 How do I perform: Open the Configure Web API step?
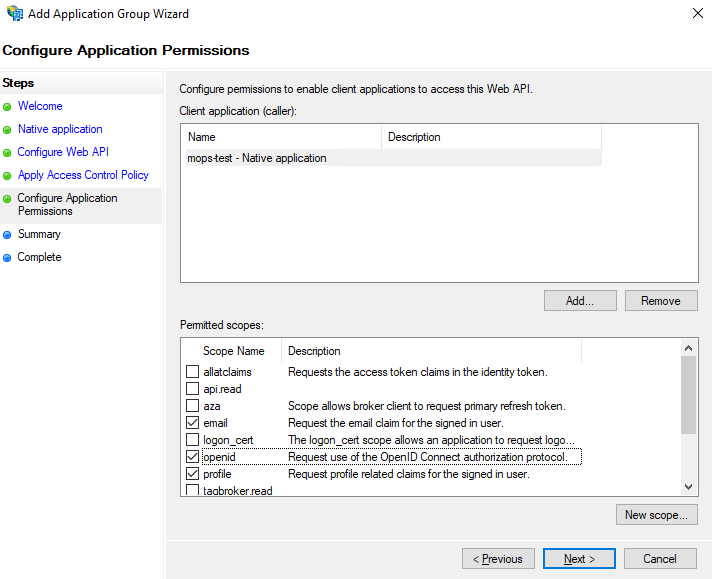[x=63, y=152]
